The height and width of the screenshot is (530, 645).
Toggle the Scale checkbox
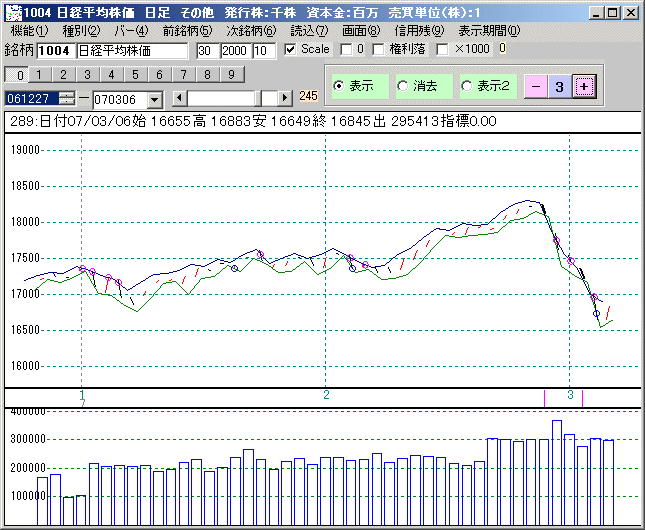291,49
